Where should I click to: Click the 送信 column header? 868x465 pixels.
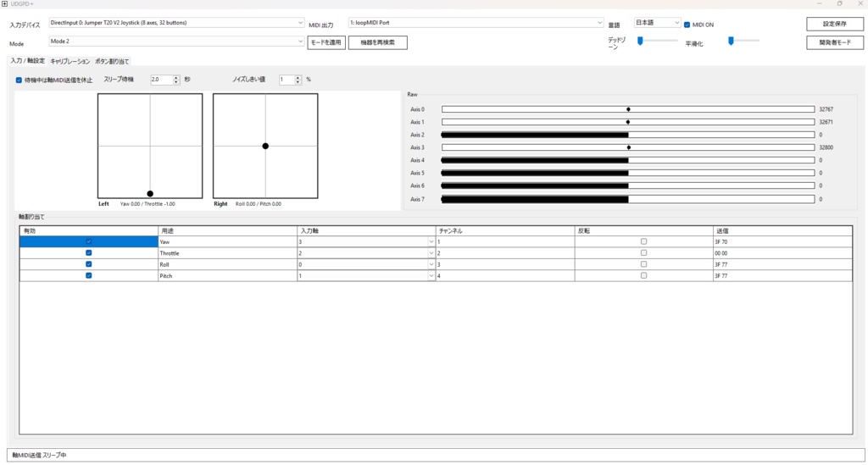[782, 230]
